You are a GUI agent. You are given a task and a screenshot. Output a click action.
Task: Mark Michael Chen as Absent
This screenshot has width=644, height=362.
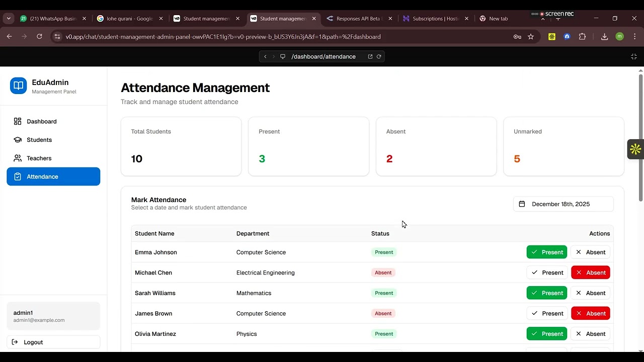pyautogui.click(x=591, y=273)
